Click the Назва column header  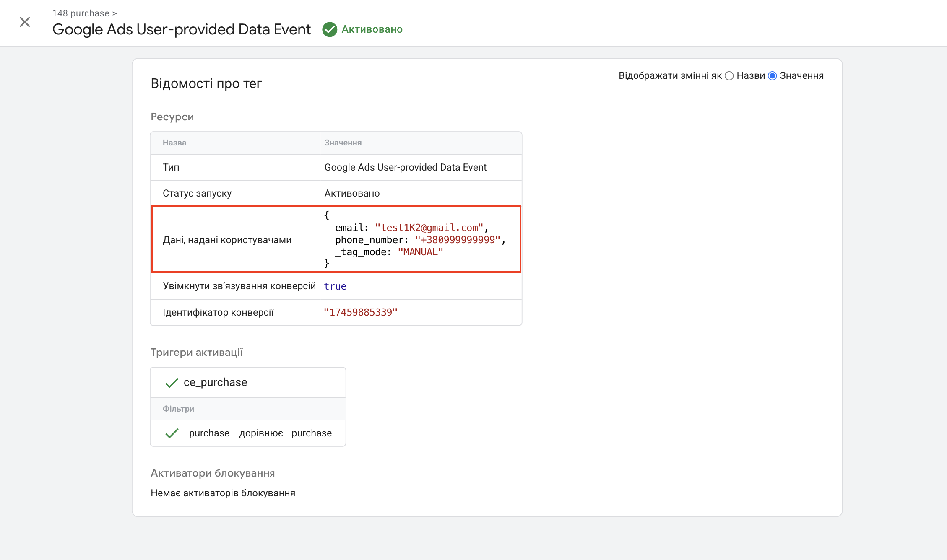click(174, 143)
